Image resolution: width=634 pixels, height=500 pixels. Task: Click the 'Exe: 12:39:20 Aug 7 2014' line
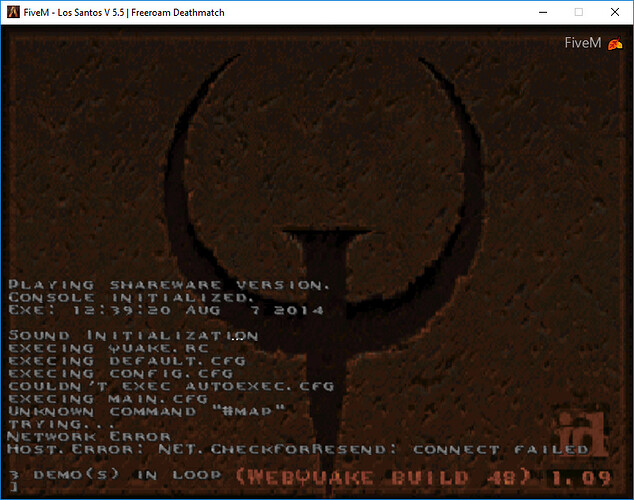pyautogui.click(x=166, y=310)
